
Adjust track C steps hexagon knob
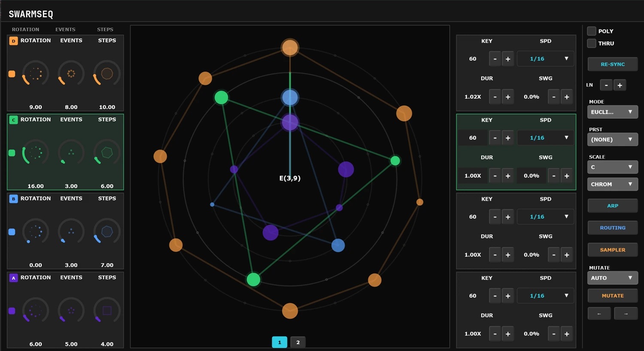click(107, 153)
